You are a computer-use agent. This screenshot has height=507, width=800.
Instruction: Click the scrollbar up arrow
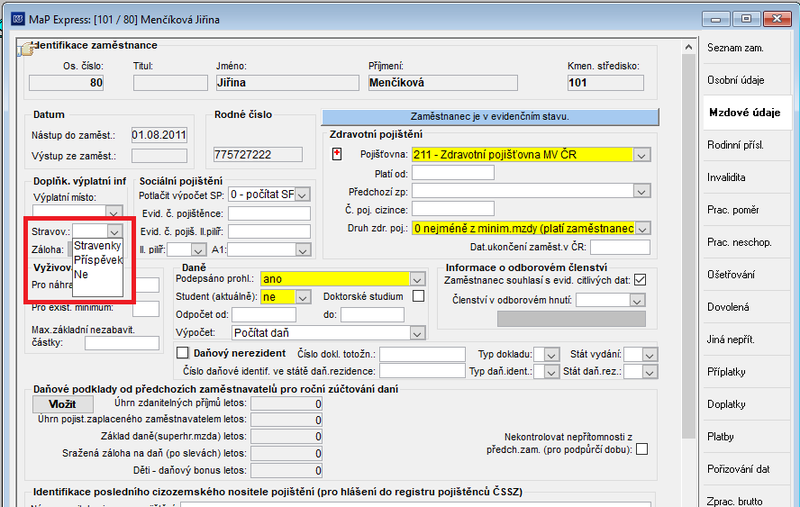689,47
